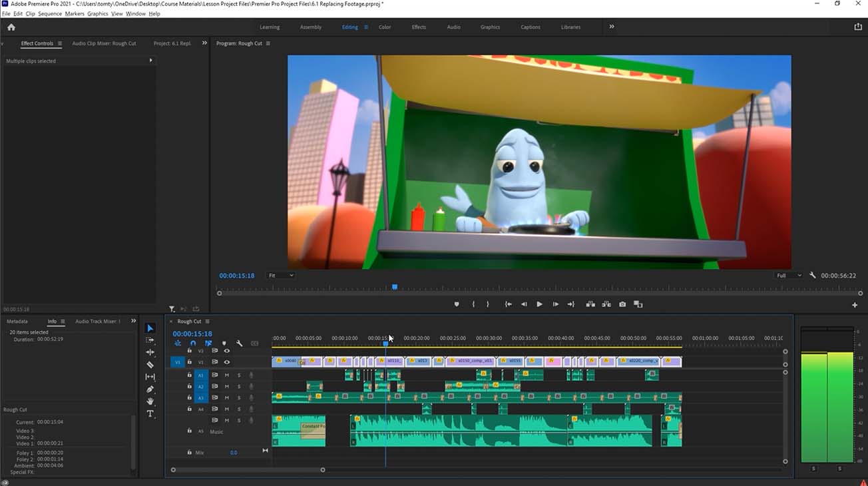Click Go to Out point
The image size is (868, 486).
(570, 304)
